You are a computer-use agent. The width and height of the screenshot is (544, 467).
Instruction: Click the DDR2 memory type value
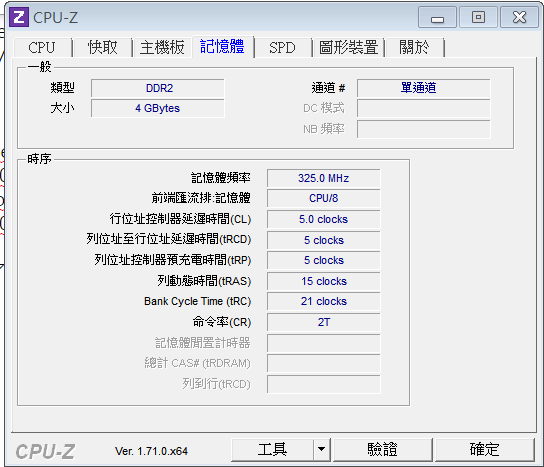158,88
